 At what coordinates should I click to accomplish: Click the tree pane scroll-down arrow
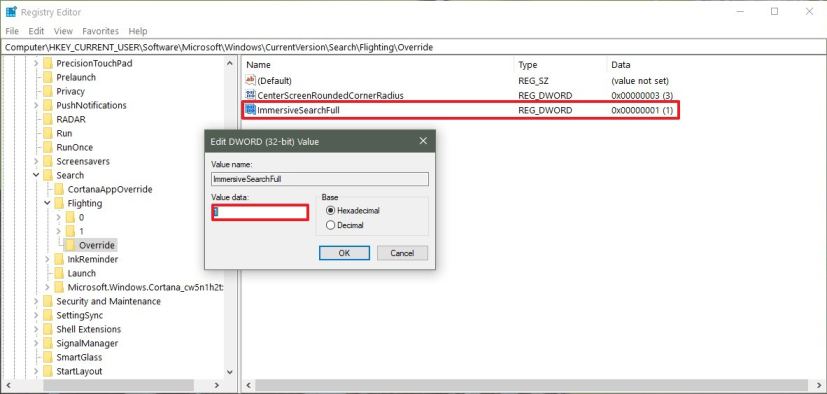pyautogui.click(x=229, y=371)
